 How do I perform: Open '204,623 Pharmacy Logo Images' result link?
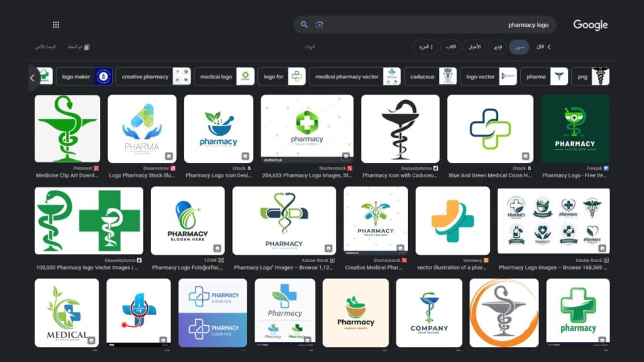(307, 176)
